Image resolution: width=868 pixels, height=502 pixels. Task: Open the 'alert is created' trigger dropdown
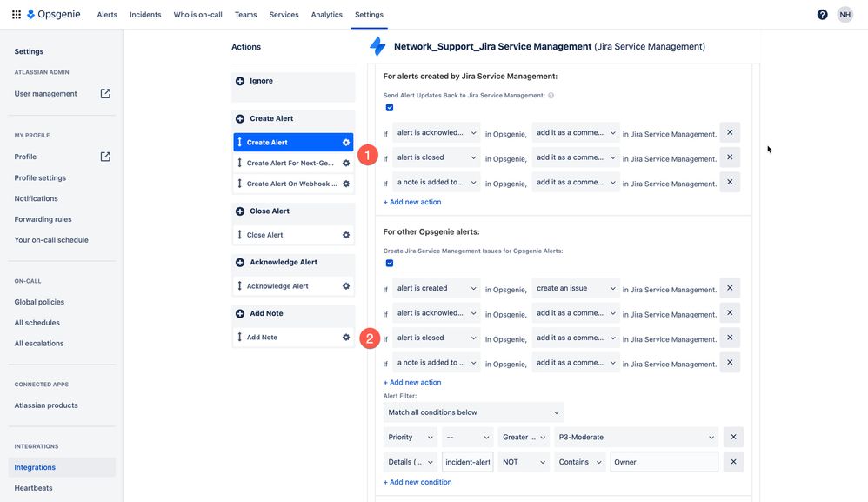pyautogui.click(x=437, y=288)
